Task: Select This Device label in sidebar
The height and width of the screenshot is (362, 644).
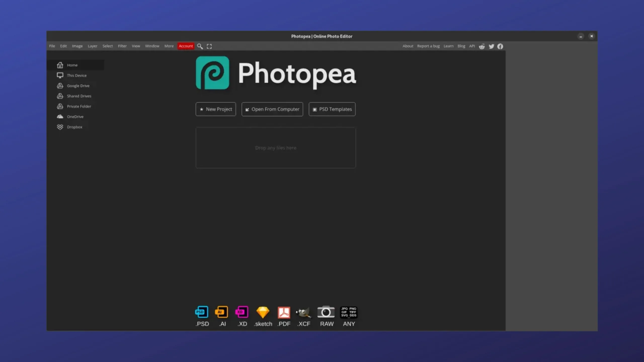Action: 77,75
